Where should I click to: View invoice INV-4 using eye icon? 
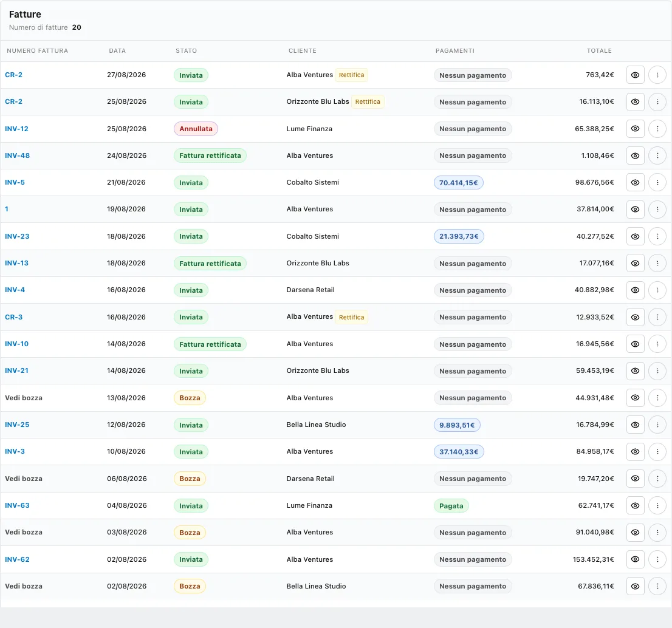(x=635, y=290)
